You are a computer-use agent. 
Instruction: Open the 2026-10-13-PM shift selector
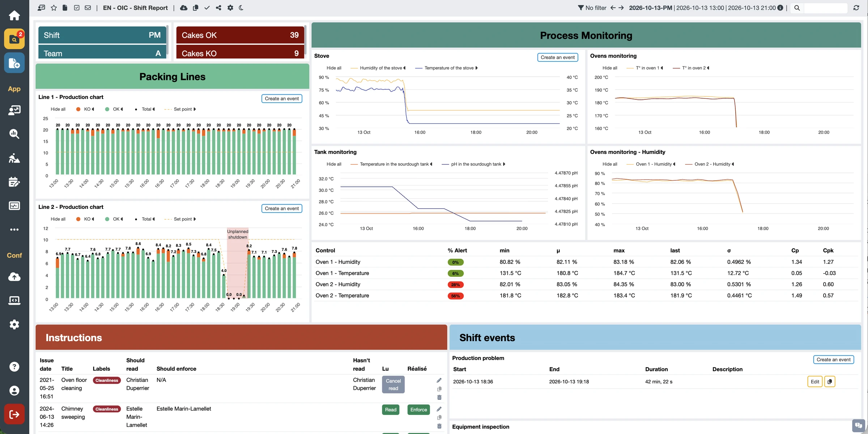coord(650,8)
